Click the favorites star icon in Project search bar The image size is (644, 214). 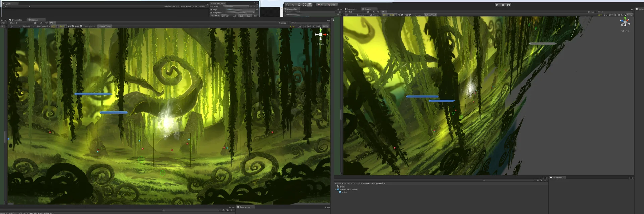545,180
